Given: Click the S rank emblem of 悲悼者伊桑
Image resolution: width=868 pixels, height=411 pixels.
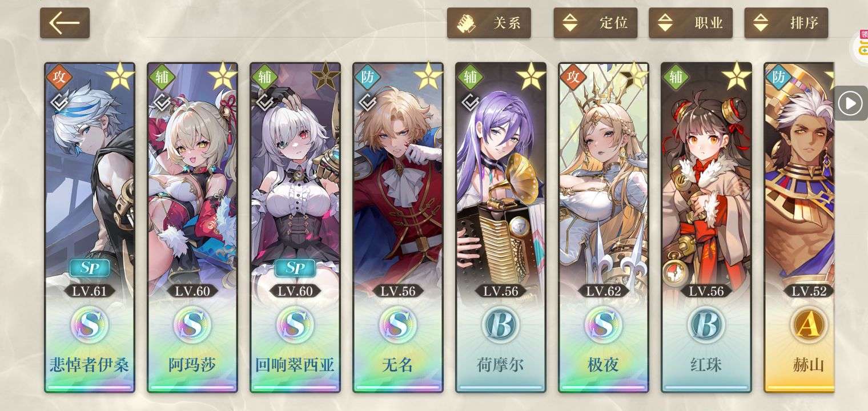Looking at the screenshot, I should tap(90, 325).
